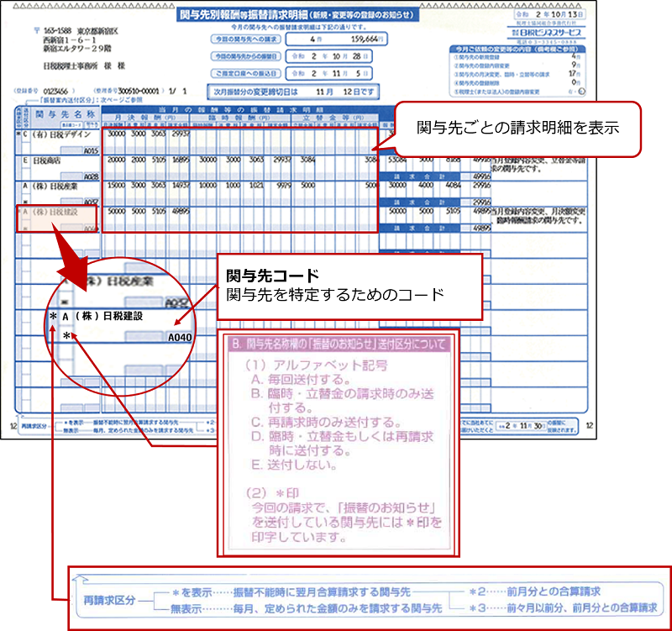Click the 今月ご依頼の変更等の内容 header
The width and height of the screenshot is (672, 631).
(x=517, y=49)
